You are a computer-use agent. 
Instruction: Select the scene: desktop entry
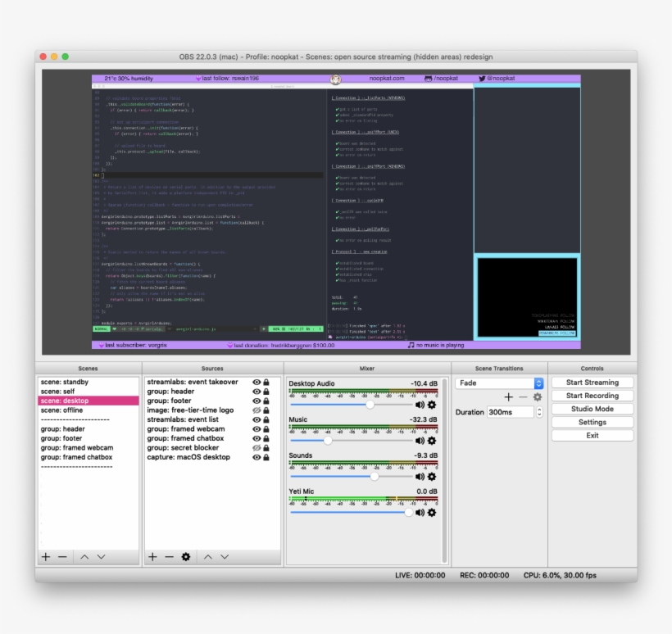pos(66,401)
